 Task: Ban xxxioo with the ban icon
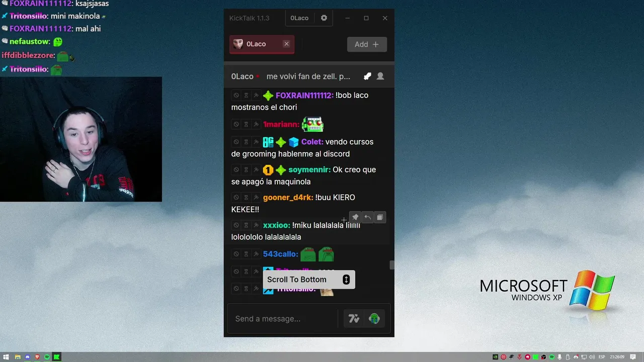click(x=236, y=225)
